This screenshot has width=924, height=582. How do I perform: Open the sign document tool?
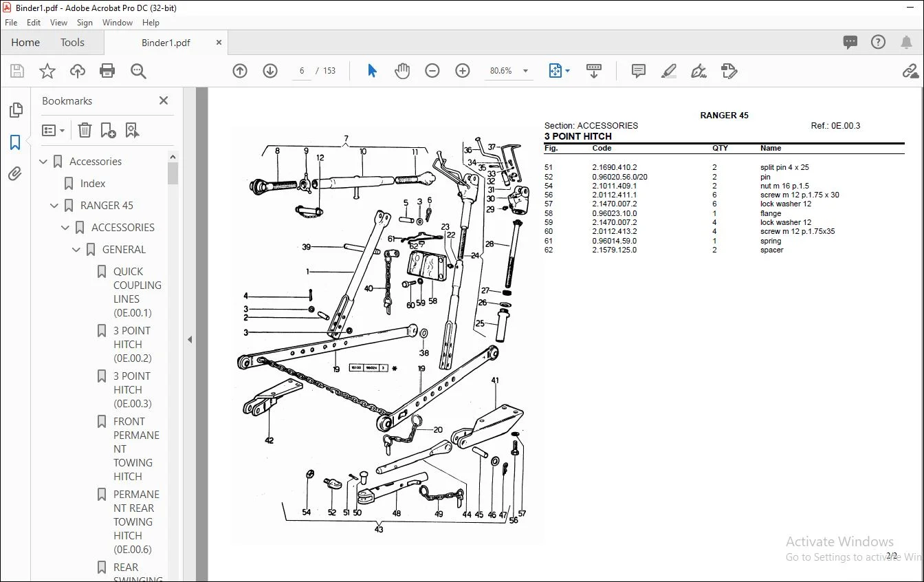click(699, 71)
